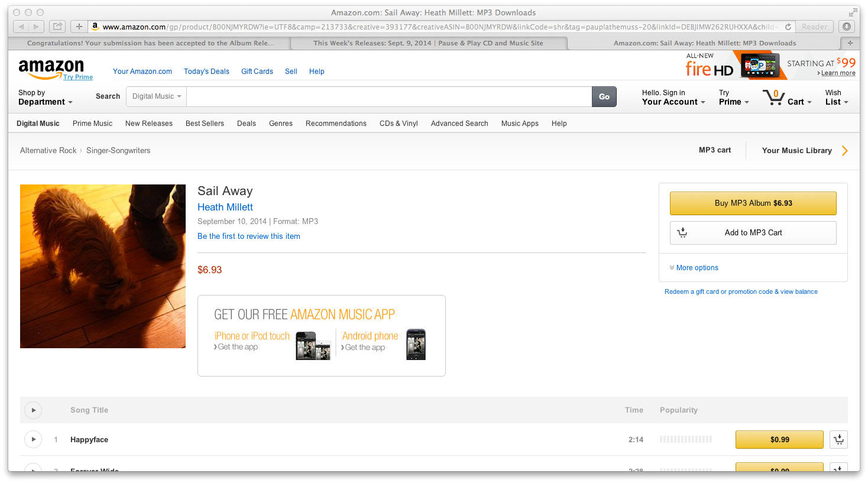Enter full screen with the window corner icon
The image size is (868, 483).
[853, 12]
